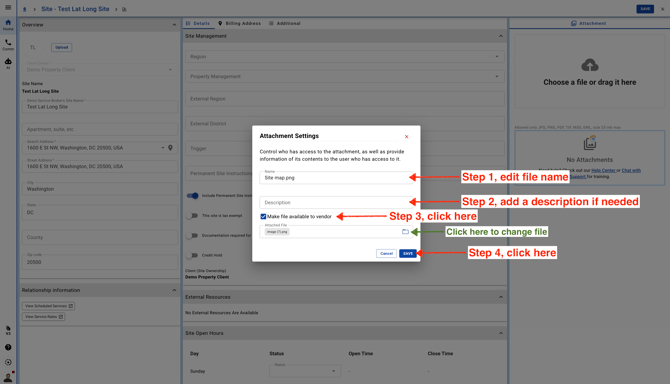Viewport: 670px width, 384px height.
Task: Uncheck Make file available to vendor
Action: (x=263, y=217)
